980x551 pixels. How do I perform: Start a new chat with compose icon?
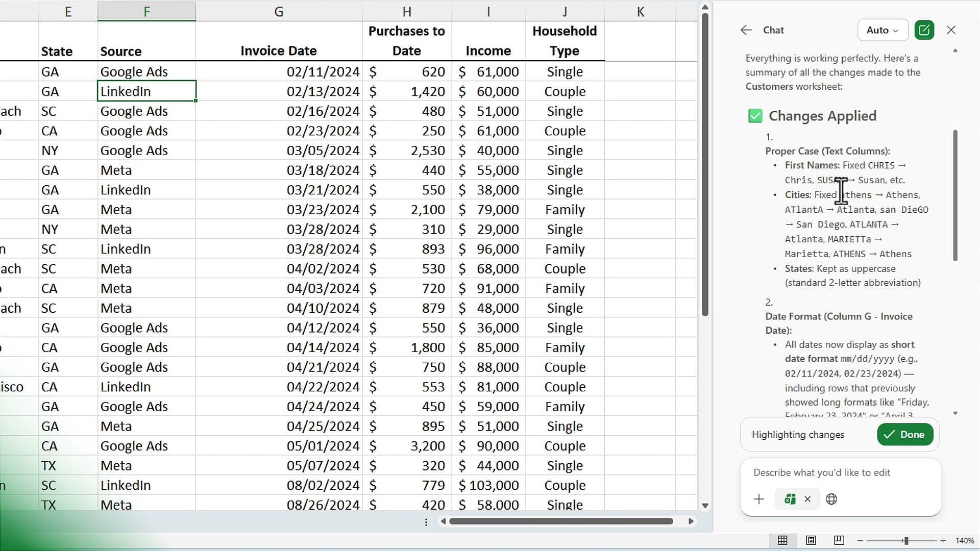coord(924,30)
